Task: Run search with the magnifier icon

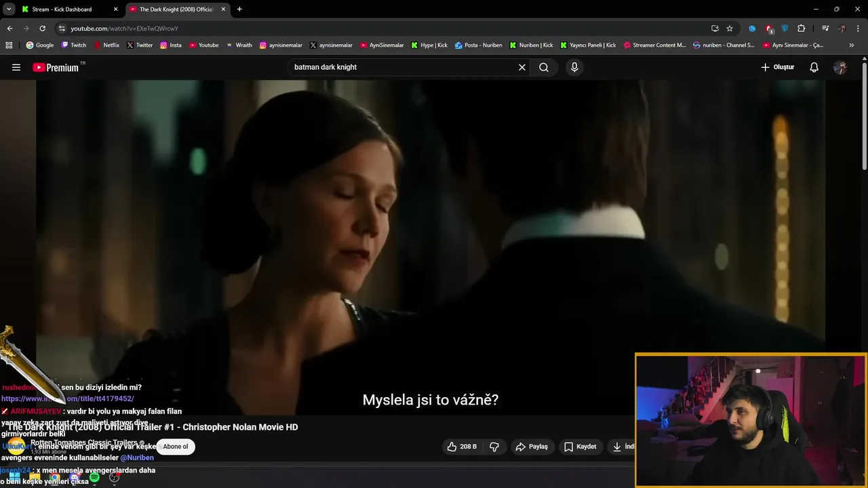Action: [544, 67]
